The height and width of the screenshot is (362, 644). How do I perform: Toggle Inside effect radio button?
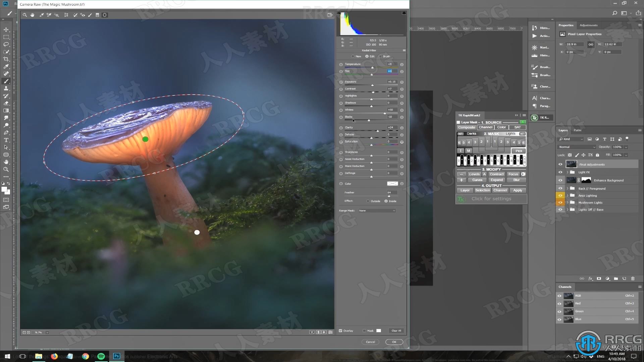pos(385,201)
